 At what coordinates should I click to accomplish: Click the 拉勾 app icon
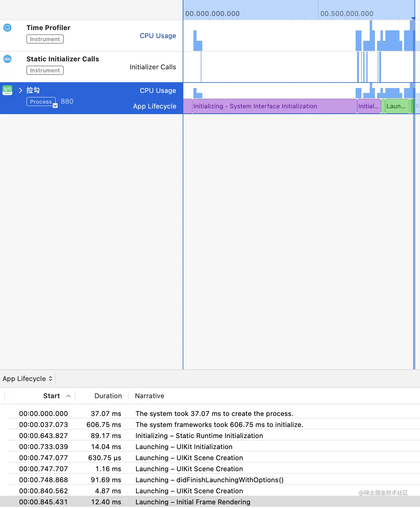tap(7, 90)
